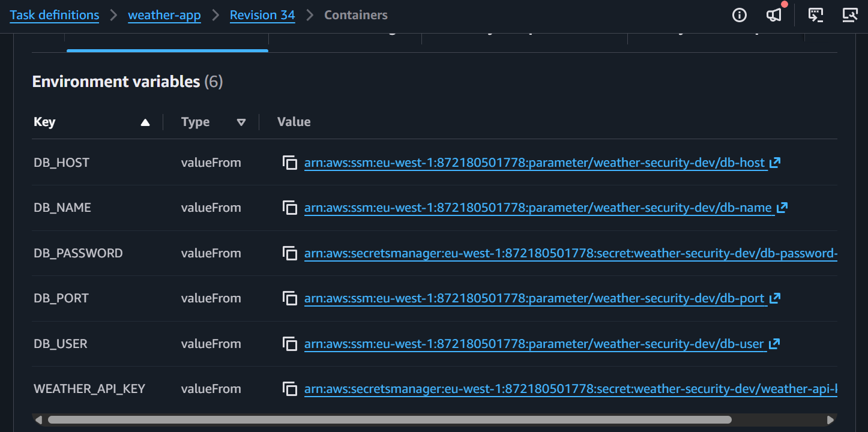868x432 pixels.
Task: Select the DB_USER key cell
Action: pyautogui.click(x=61, y=344)
